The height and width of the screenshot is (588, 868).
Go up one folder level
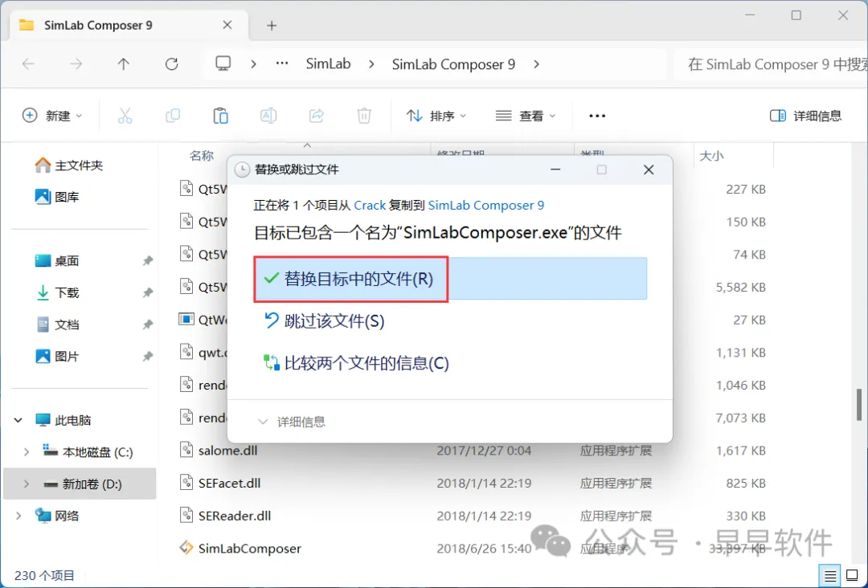click(124, 64)
